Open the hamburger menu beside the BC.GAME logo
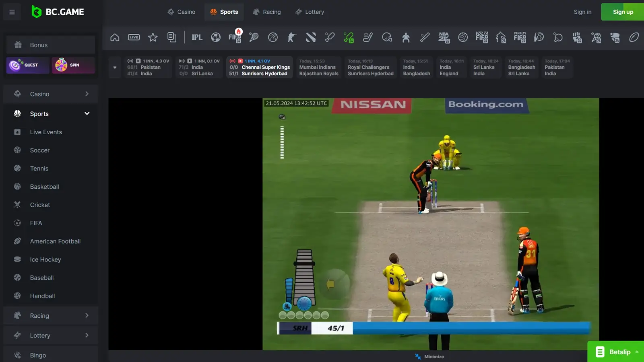The width and height of the screenshot is (644, 362). 12,12
